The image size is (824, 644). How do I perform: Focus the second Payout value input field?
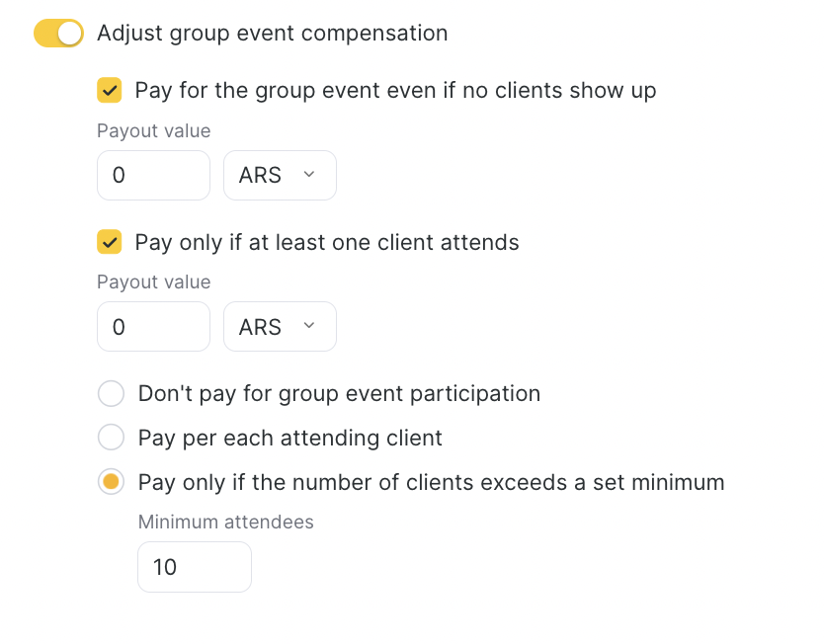pos(153,327)
